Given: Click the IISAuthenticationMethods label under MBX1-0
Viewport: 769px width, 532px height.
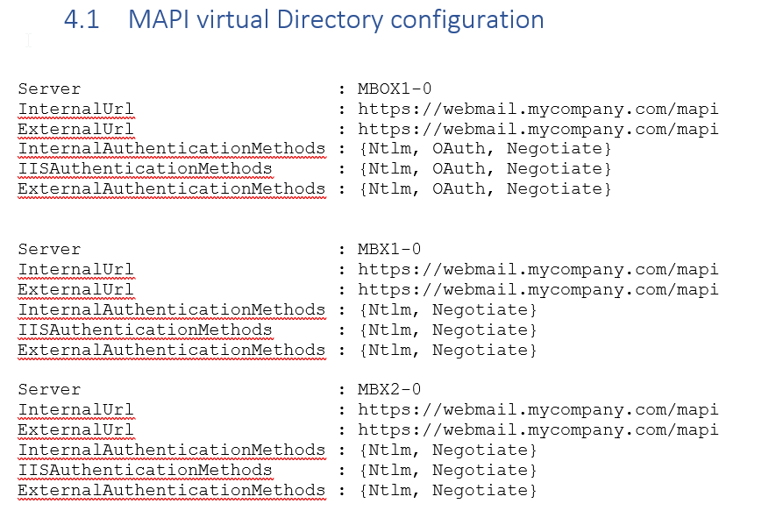Looking at the screenshot, I should [145, 330].
